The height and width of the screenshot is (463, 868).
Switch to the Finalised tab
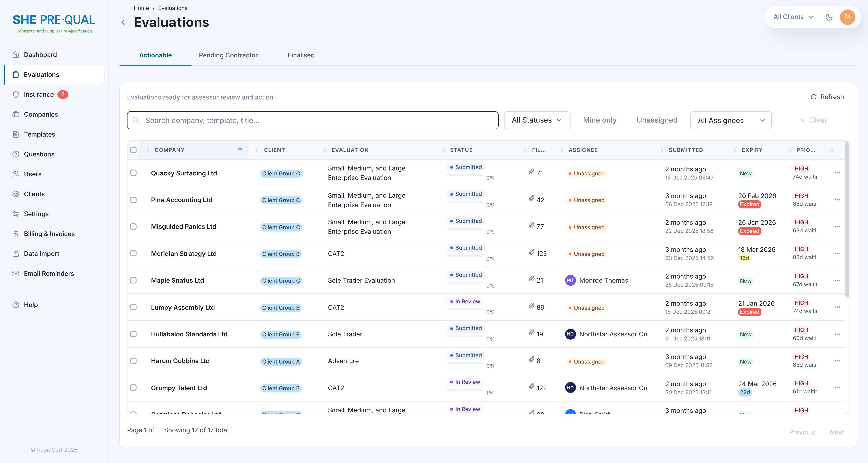301,55
